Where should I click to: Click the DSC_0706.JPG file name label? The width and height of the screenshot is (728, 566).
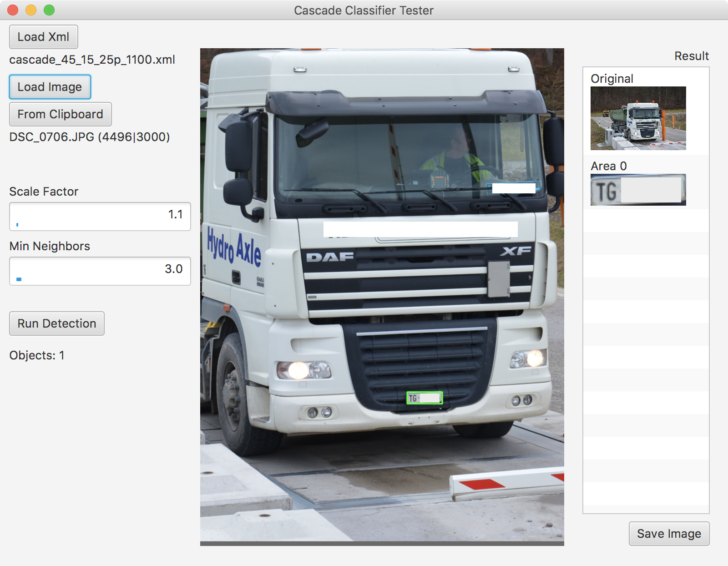pyautogui.click(x=90, y=137)
